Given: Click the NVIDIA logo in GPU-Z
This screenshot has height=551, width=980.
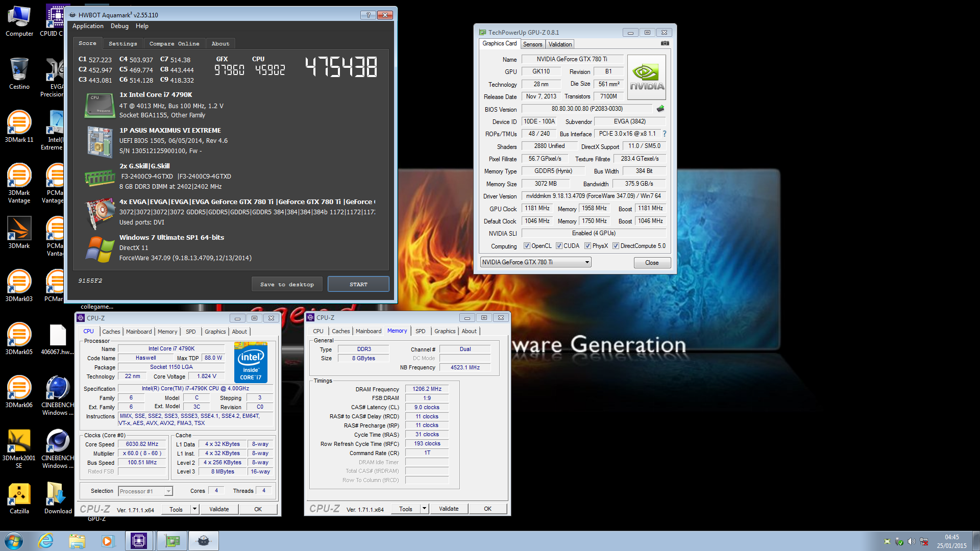Looking at the screenshot, I should pyautogui.click(x=647, y=78).
